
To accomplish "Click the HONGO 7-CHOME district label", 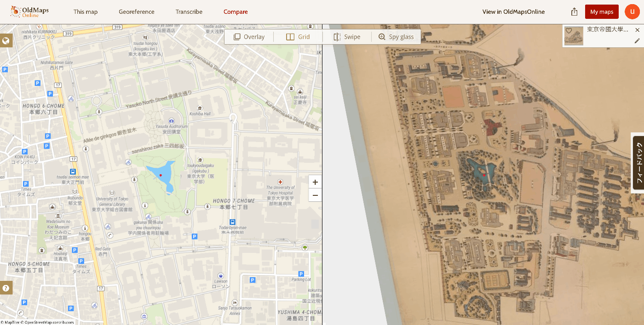I will point(234,204).
